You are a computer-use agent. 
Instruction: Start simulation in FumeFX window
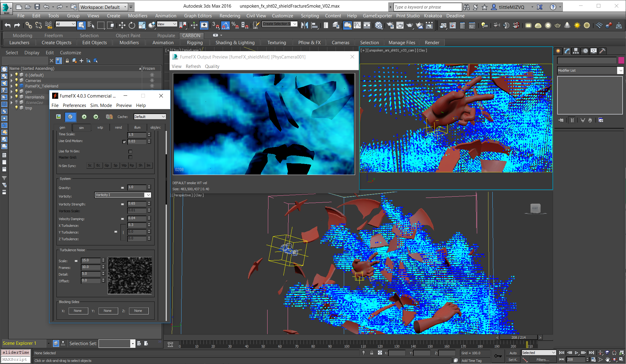coord(84,117)
